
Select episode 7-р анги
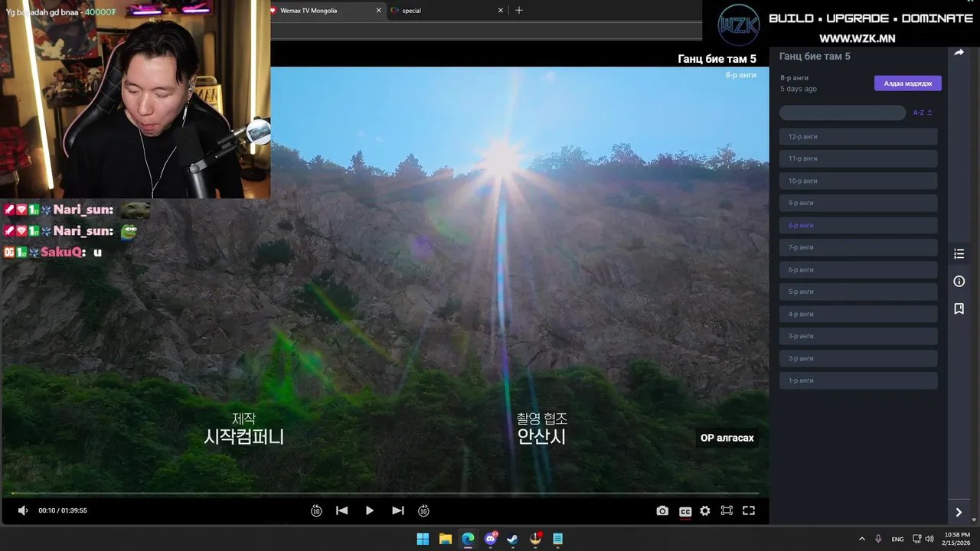click(x=858, y=247)
